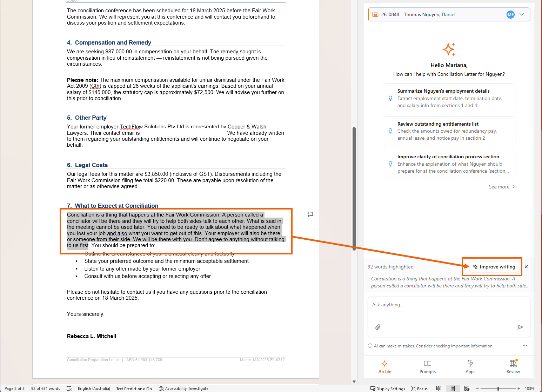Select the Archie assistant icon
Screen dimensions: 542x392
(x=384, y=366)
